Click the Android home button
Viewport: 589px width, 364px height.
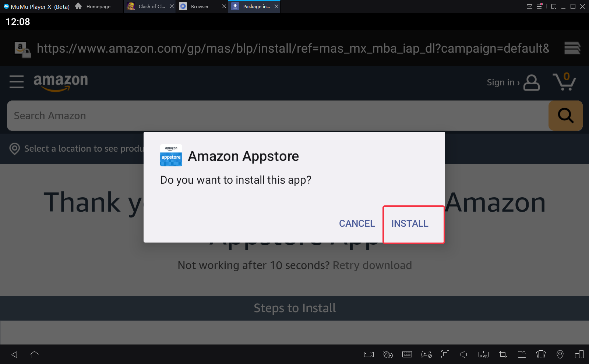click(x=35, y=354)
